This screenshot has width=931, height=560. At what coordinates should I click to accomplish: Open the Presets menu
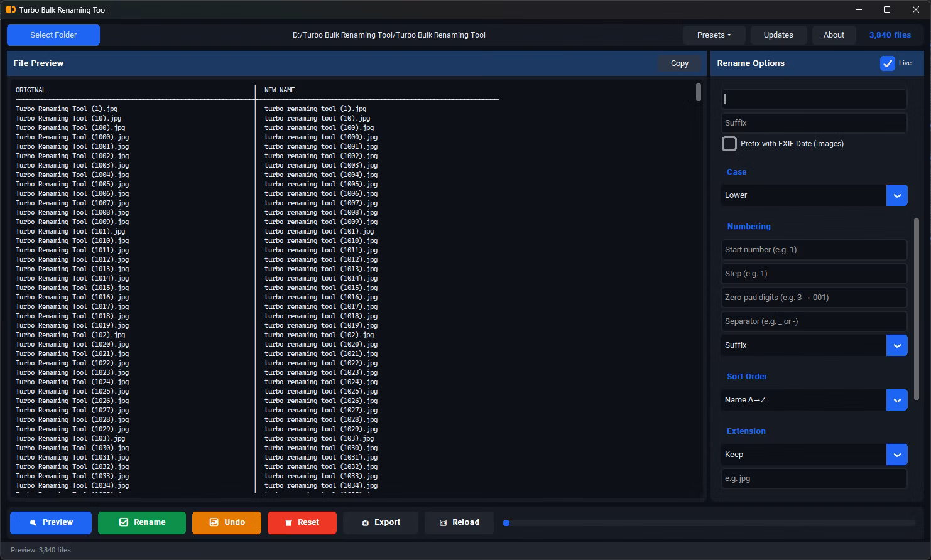tap(714, 35)
